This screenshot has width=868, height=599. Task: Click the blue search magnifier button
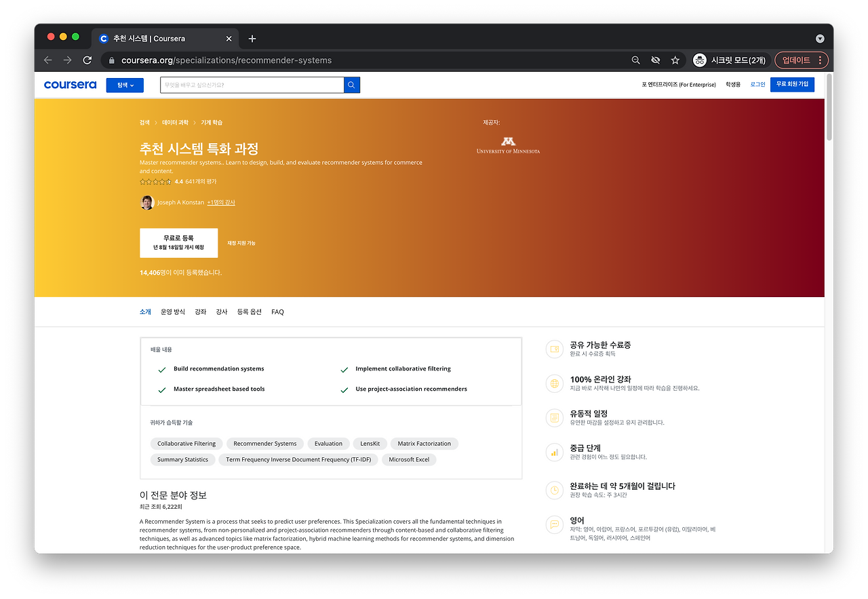(x=352, y=85)
